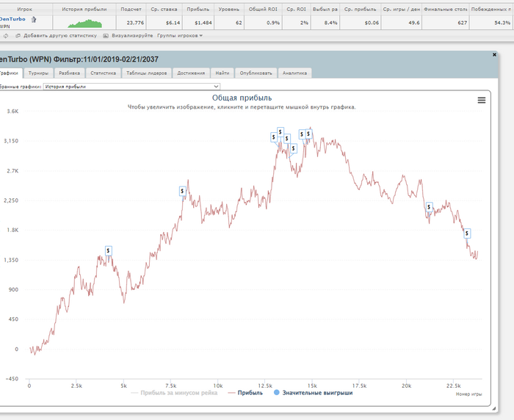Click the $ marker near the 1,350 level
Viewport: 514px width, 420px height.
click(x=109, y=251)
